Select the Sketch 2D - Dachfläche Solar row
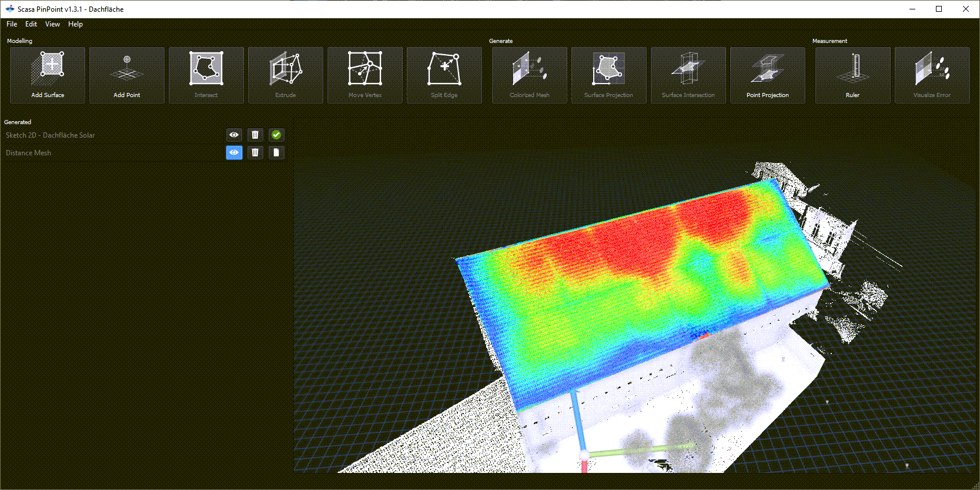 pyautogui.click(x=144, y=135)
